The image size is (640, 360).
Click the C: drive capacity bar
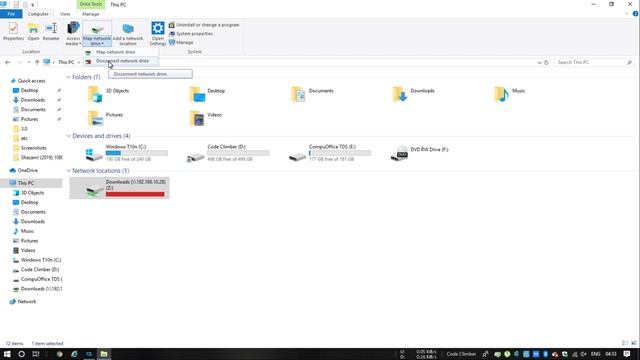[137, 153]
